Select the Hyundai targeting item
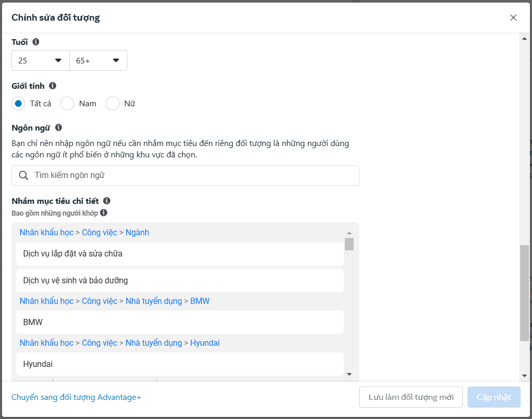The width and height of the screenshot is (532, 419). 179,364
